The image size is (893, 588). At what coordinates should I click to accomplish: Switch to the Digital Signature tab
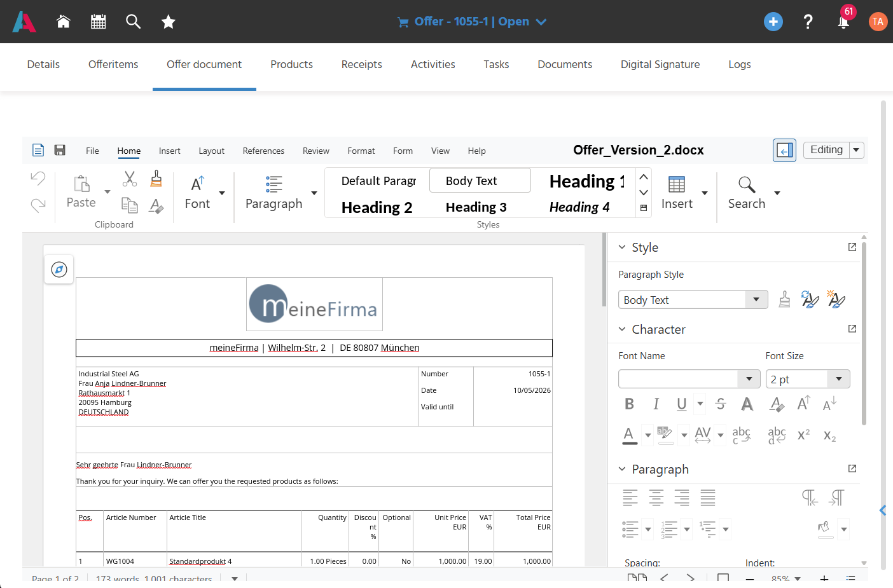[660, 64]
